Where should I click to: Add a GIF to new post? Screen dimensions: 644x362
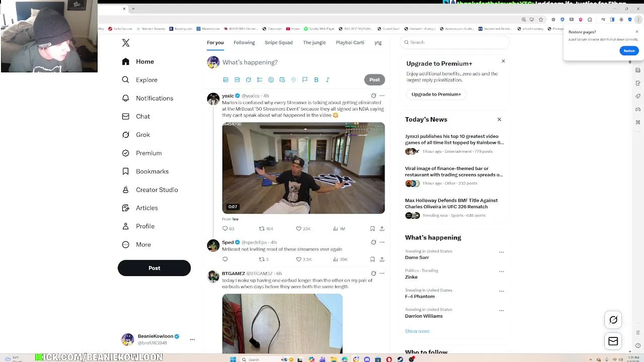point(237,80)
